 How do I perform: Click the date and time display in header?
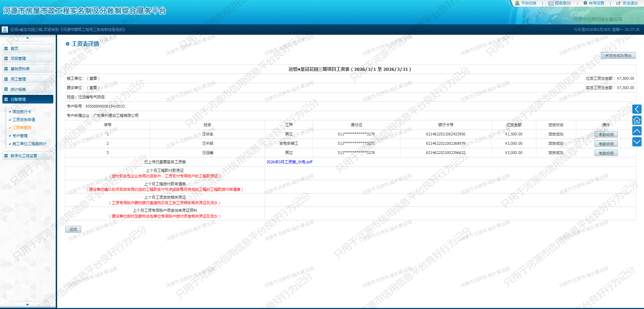point(607,30)
